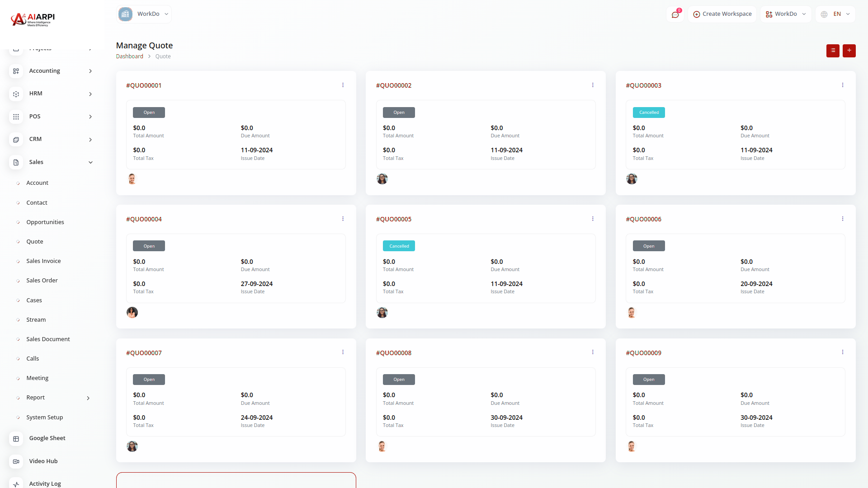Open Account in Sales menu
The width and height of the screenshot is (868, 488).
click(x=37, y=183)
